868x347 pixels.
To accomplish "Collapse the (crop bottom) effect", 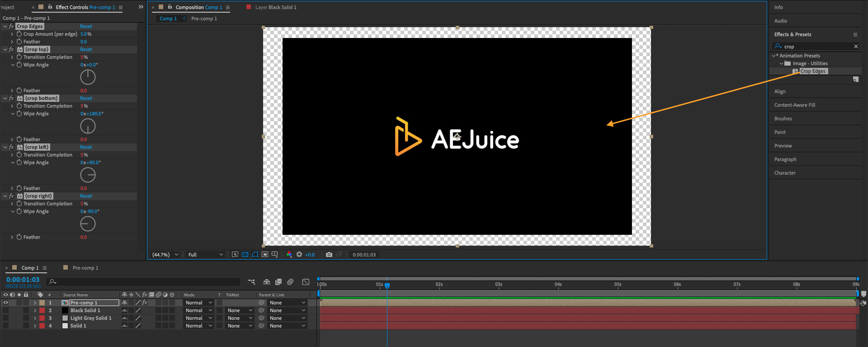I will [5, 98].
